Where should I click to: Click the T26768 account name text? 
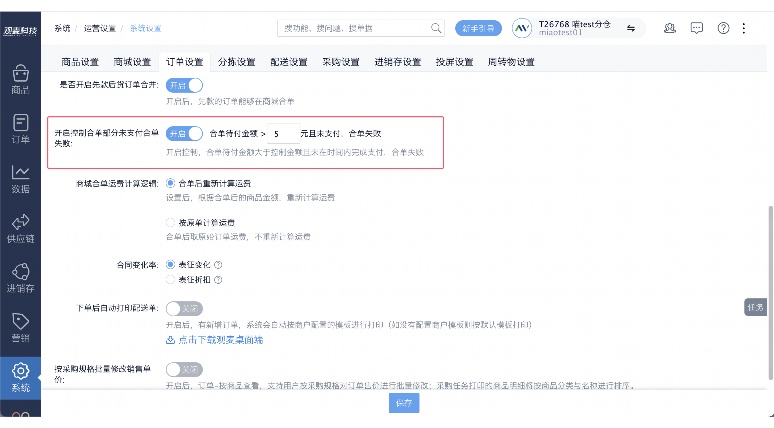(x=575, y=24)
